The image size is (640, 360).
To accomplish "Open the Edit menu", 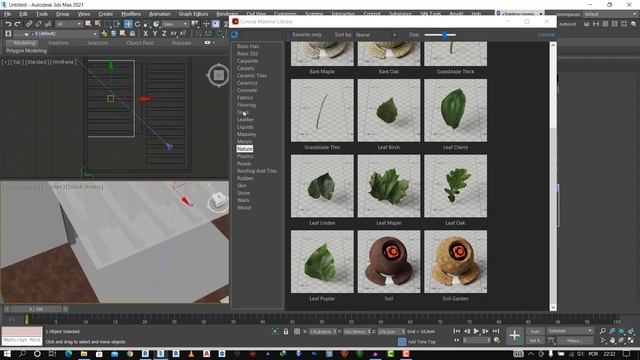I will click(x=23, y=14).
